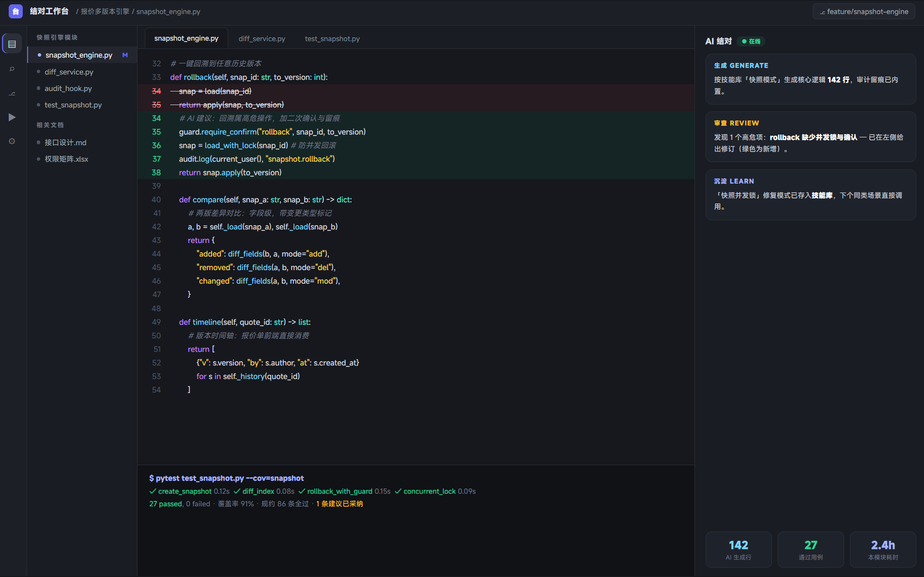Viewport: 924px width, 577px height.
Task: Click load_with_lock added line
Action: 416,145
